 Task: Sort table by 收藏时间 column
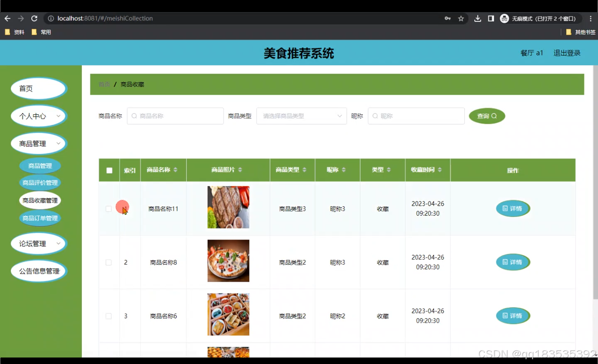[440, 170]
